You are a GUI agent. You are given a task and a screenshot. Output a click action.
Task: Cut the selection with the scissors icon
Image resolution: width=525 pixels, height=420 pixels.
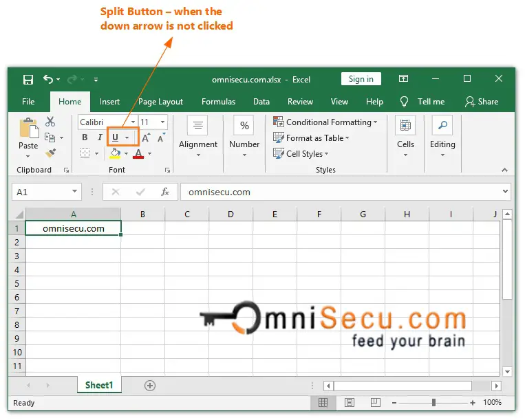50,122
